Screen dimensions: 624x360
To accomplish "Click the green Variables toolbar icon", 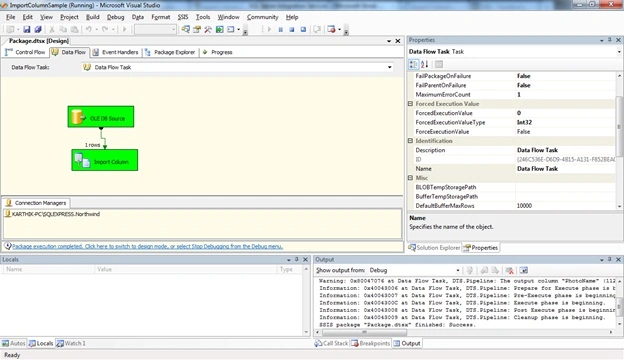I will [219, 29].
